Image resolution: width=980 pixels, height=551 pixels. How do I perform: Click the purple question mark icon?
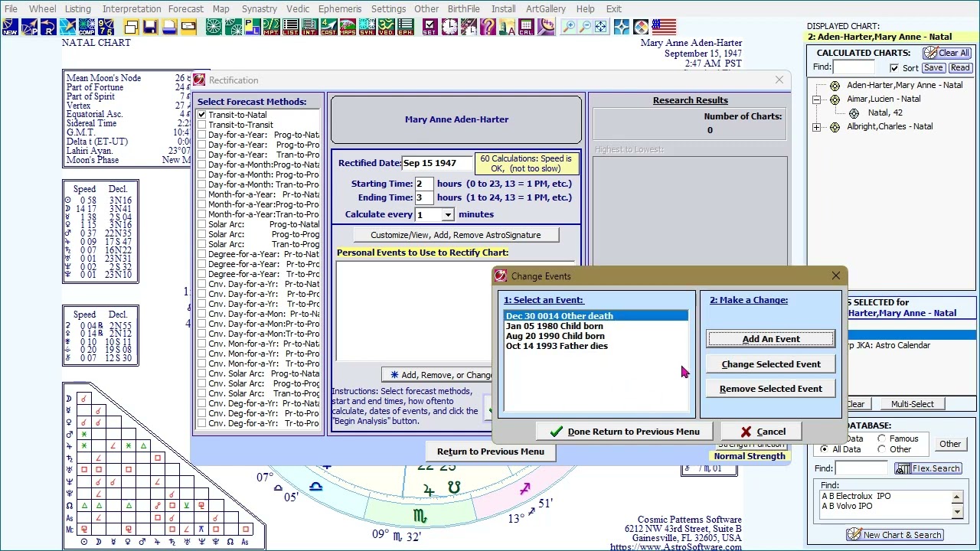(488, 28)
